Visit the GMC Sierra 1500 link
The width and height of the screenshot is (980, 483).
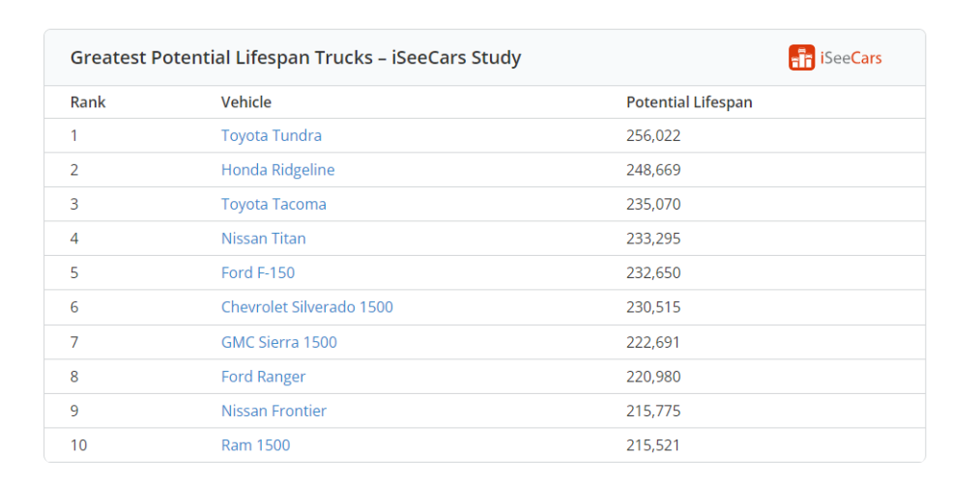coord(278,342)
